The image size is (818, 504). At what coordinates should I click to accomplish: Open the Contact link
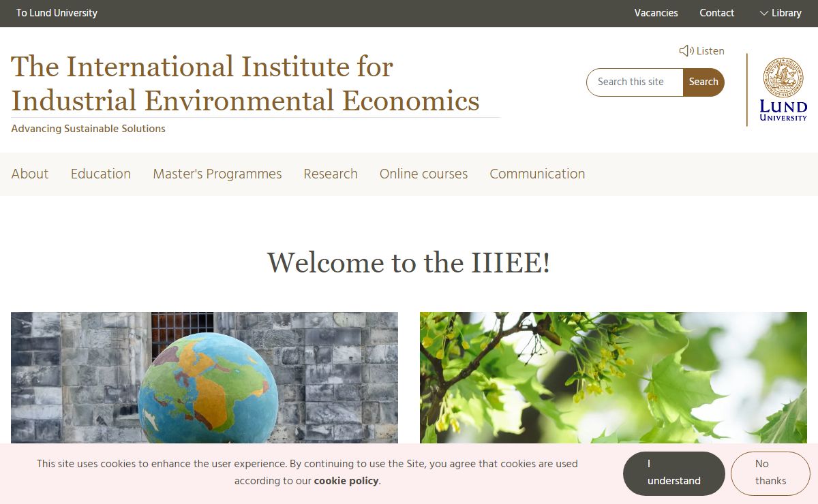716,13
